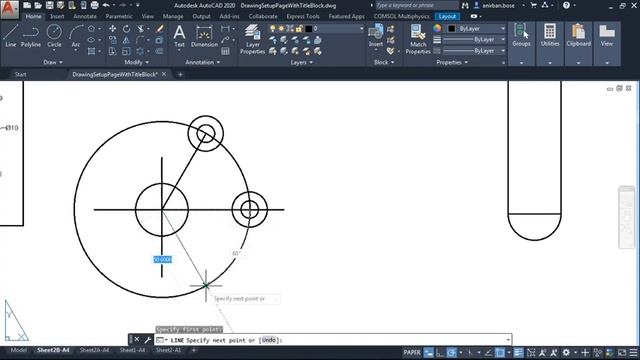Open command line customization wrench
Image resolution: width=640 pixels, height=360 pixels.
147,340
